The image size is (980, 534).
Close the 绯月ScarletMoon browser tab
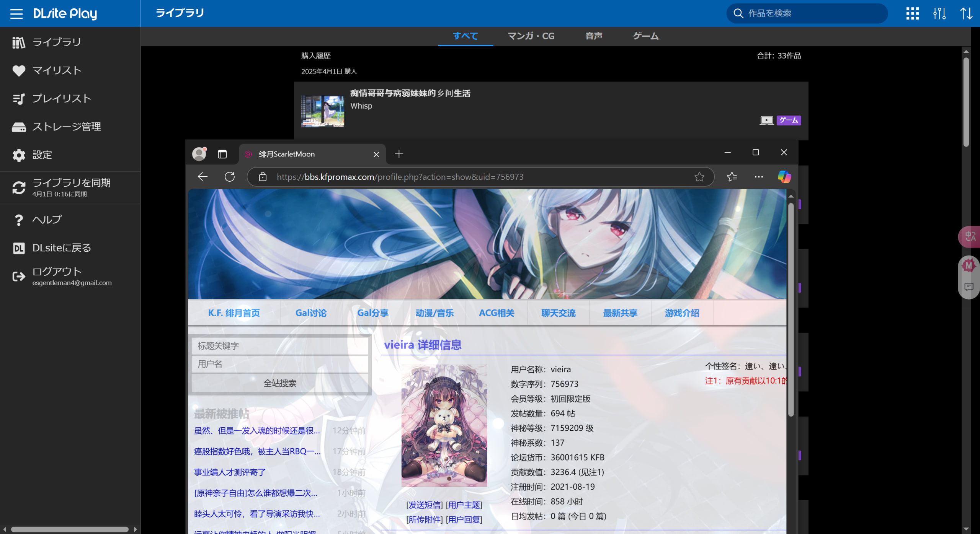pyautogui.click(x=376, y=154)
